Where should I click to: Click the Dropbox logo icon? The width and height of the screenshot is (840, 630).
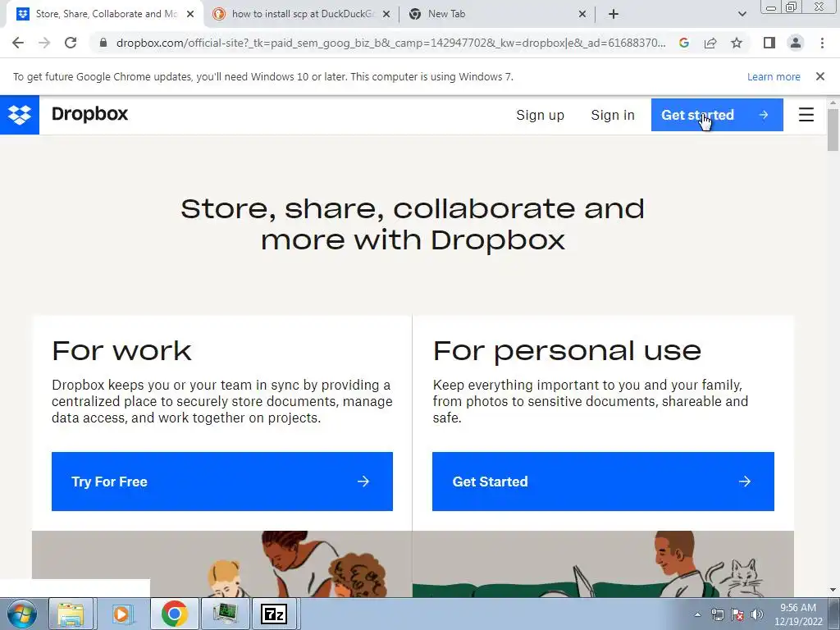point(20,115)
